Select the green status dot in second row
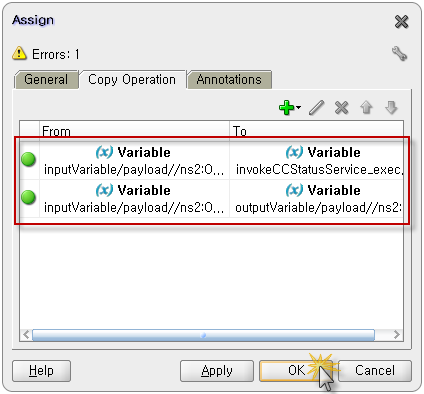This screenshot has height=394, width=424. (28, 197)
